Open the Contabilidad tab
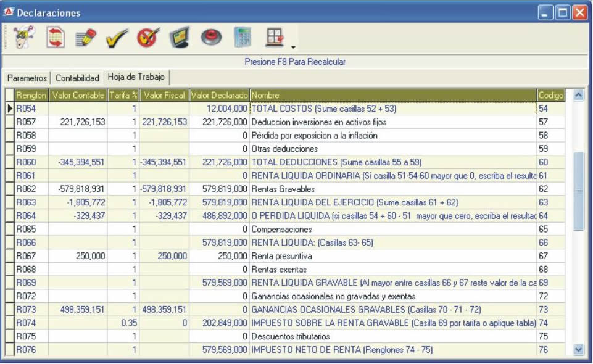The image size is (593, 364). point(77,78)
